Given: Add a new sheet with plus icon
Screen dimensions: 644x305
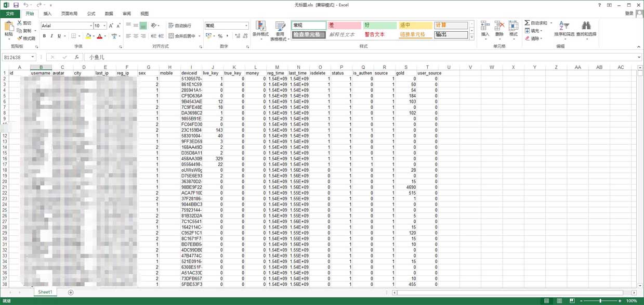Looking at the screenshot, I should coord(71,293).
